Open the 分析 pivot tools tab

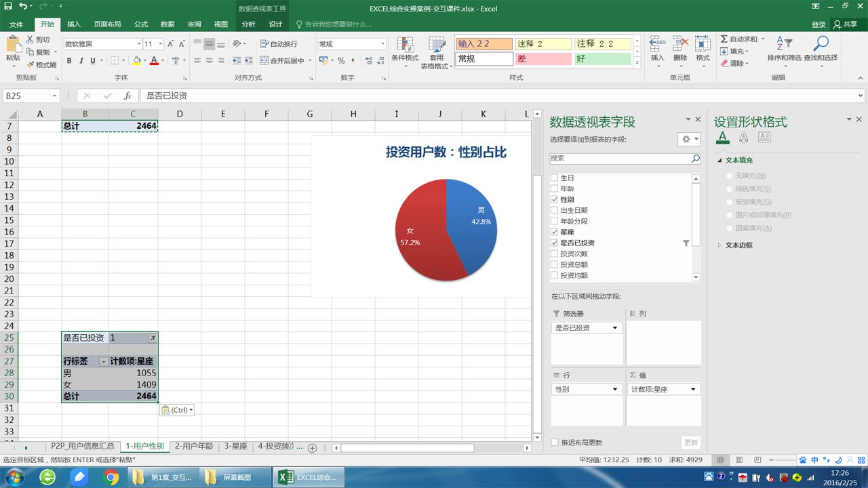coord(249,24)
